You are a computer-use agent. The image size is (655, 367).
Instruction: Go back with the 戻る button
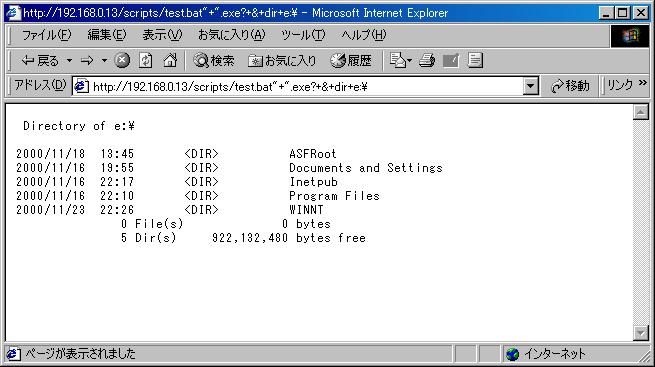(x=40, y=61)
